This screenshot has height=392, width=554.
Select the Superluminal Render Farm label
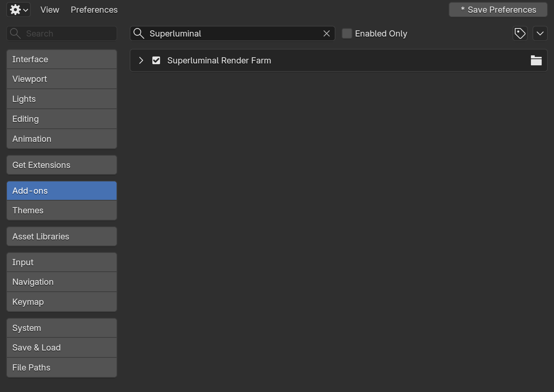[x=219, y=60]
